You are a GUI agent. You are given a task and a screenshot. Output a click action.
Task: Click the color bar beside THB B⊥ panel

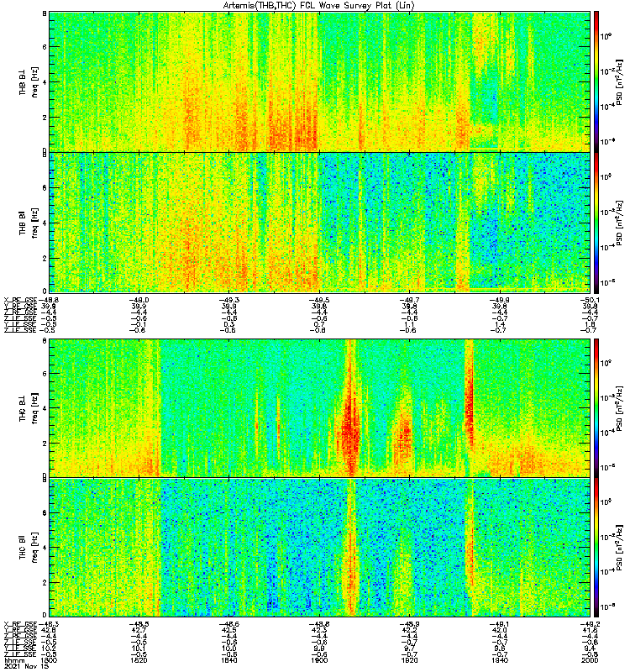596,81
